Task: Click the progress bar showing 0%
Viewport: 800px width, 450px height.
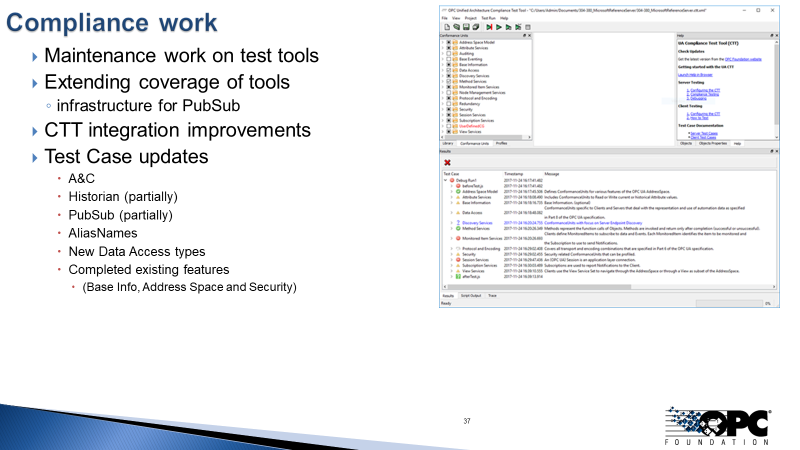Action: [x=729, y=304]
